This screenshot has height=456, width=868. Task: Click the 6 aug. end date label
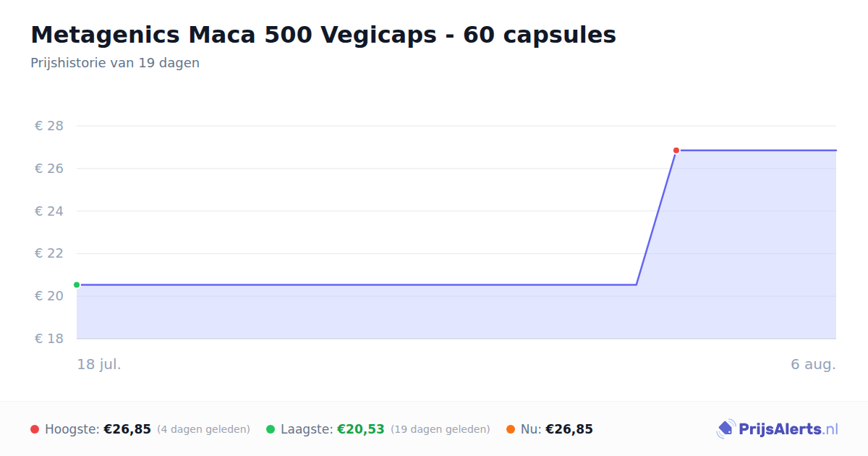[813, 364]
